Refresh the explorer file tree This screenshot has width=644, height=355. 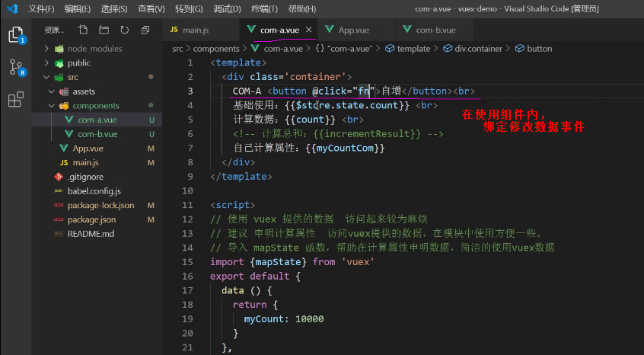[124, 30]
